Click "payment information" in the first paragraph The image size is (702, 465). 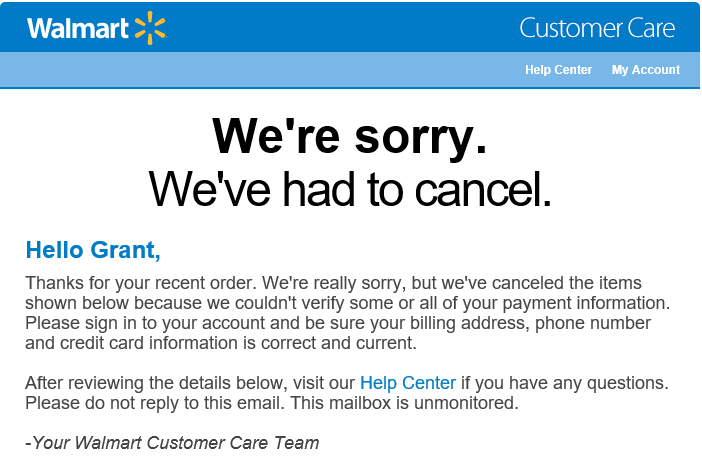[x=586, y=303]
